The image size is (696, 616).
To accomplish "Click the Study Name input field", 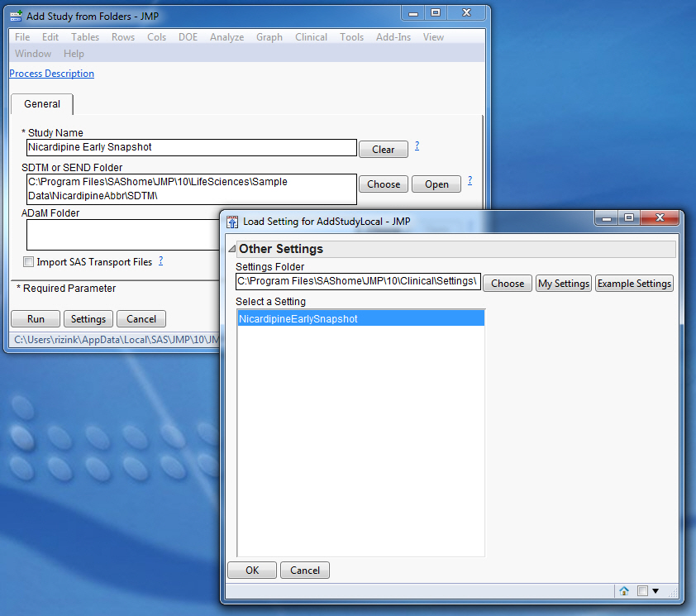I will point(192,147).
